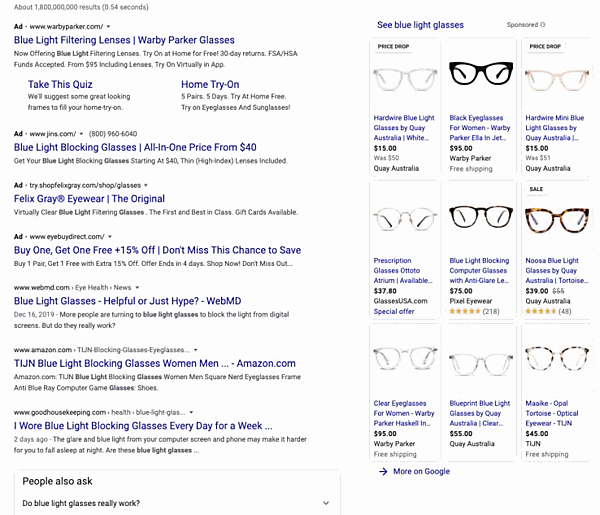Open Blue Light Blocking Glasses All-In-One Price link

point(135,147)
